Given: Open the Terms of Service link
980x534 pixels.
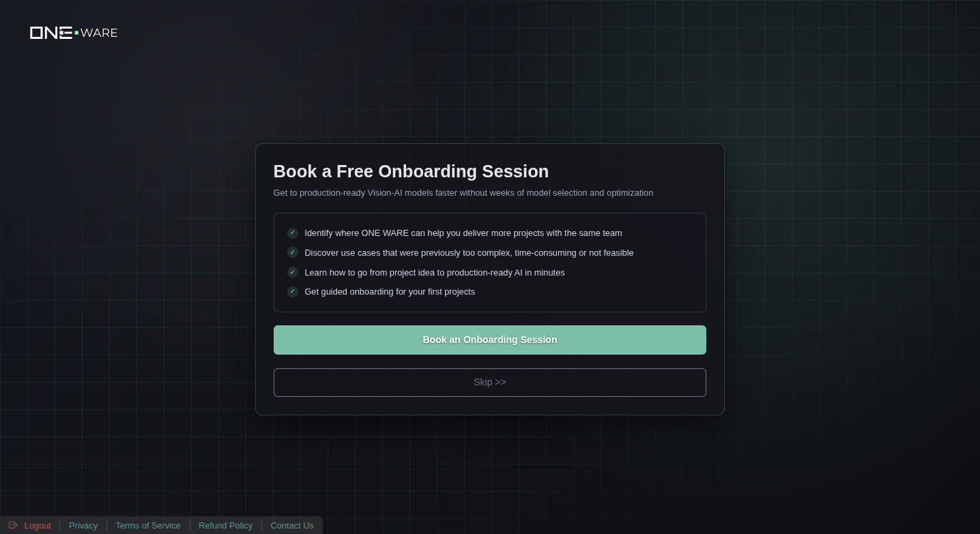Looking at the screenshot, I should point(148,525).
